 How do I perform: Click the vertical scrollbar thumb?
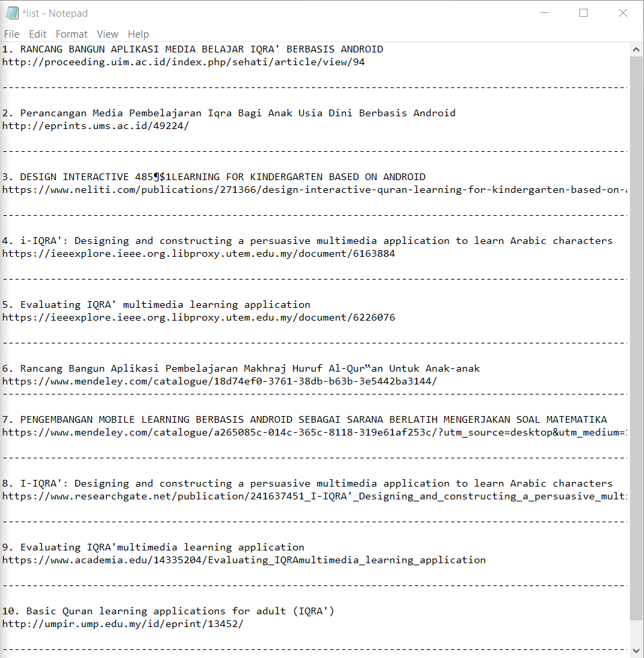coord(636,338)
